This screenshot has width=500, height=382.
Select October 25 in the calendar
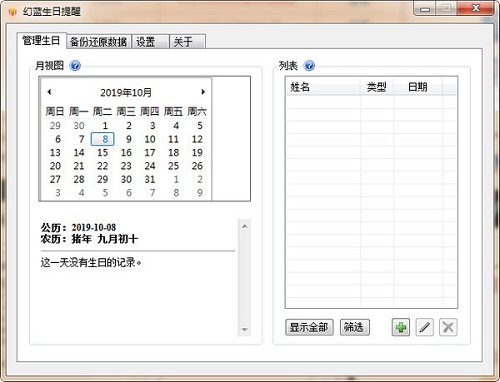coord(174,166)
